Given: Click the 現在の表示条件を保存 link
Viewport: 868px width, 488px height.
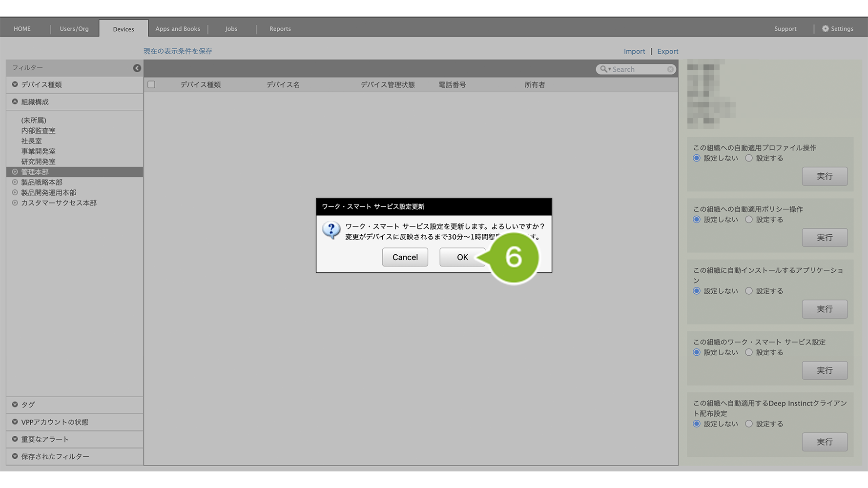Looking at the screenshot, I should tap(178, 51).
